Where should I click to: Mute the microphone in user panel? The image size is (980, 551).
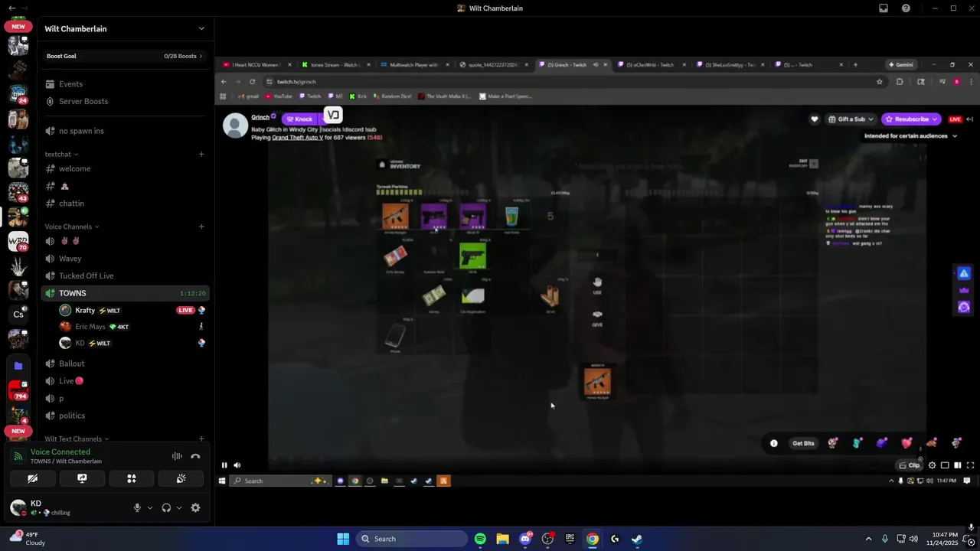point(137,507)
